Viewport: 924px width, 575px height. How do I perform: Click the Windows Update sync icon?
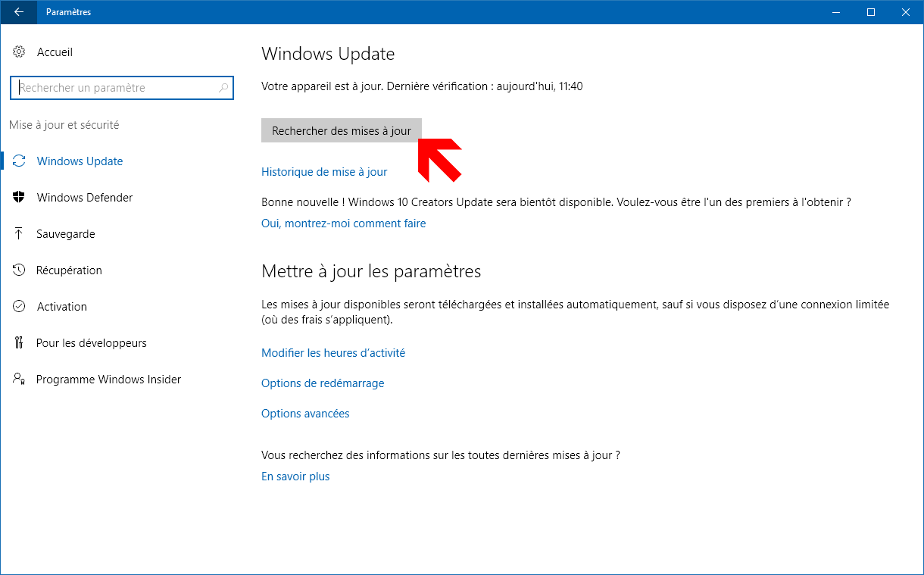coord(19,161)
